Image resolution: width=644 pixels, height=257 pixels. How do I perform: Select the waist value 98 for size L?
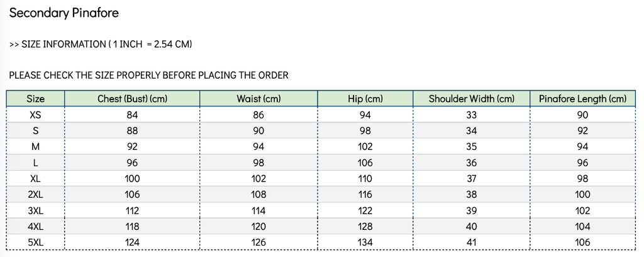pos(258,163)
